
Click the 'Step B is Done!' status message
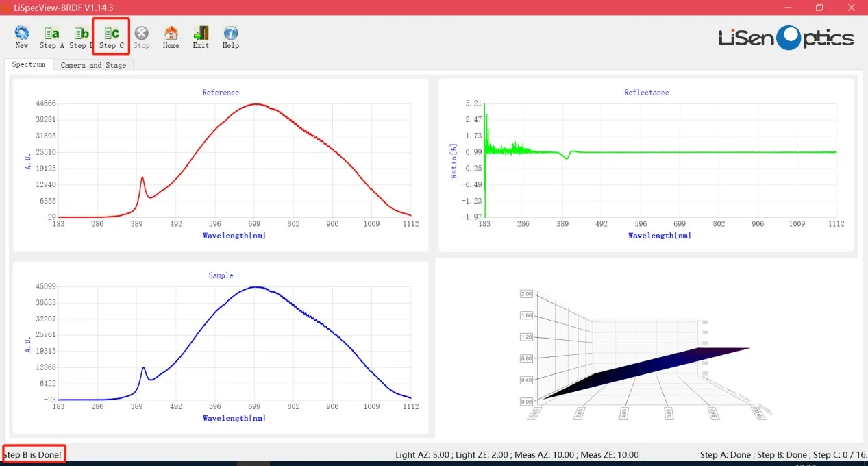tap(33, 454)
